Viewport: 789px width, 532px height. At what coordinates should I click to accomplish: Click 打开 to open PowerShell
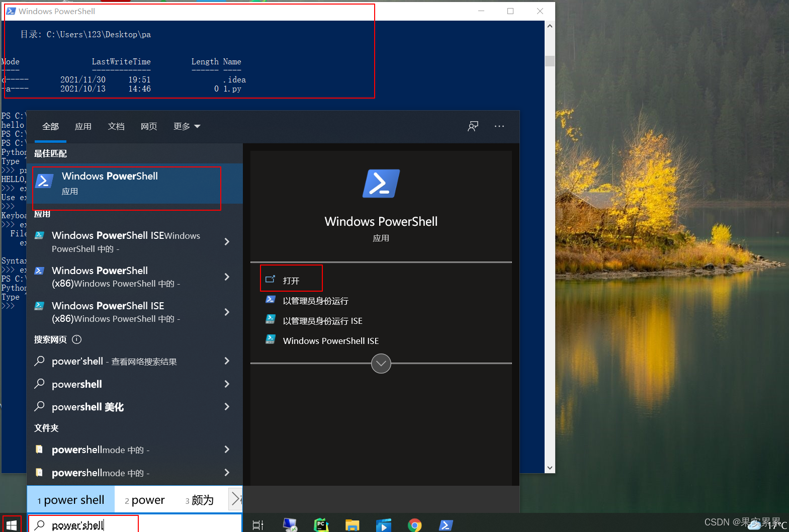click(x=291, y=280)
